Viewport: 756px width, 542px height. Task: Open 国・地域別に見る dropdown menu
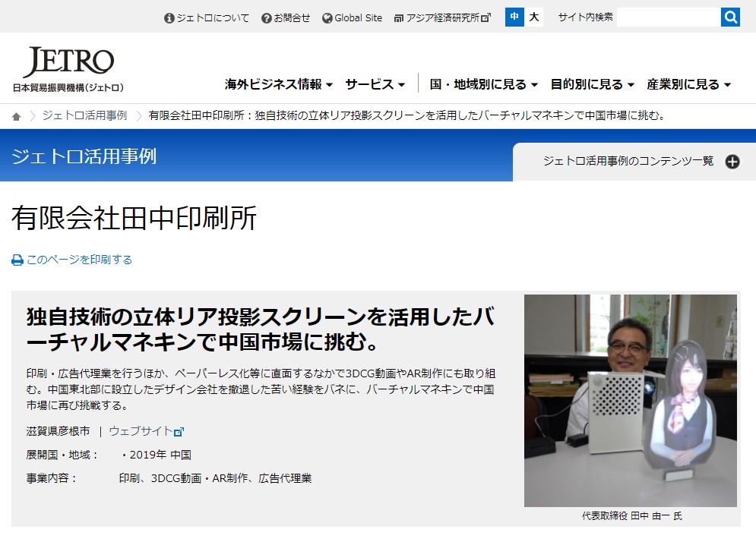point(483,84)
